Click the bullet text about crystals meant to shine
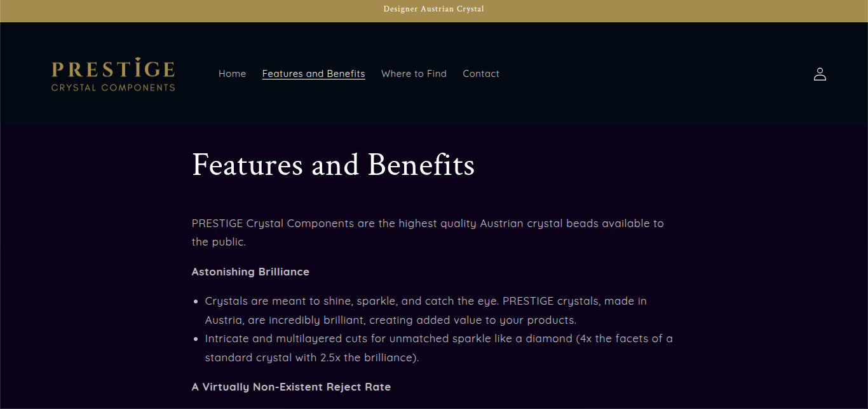The image size is (868, 409). coord(425,301)
